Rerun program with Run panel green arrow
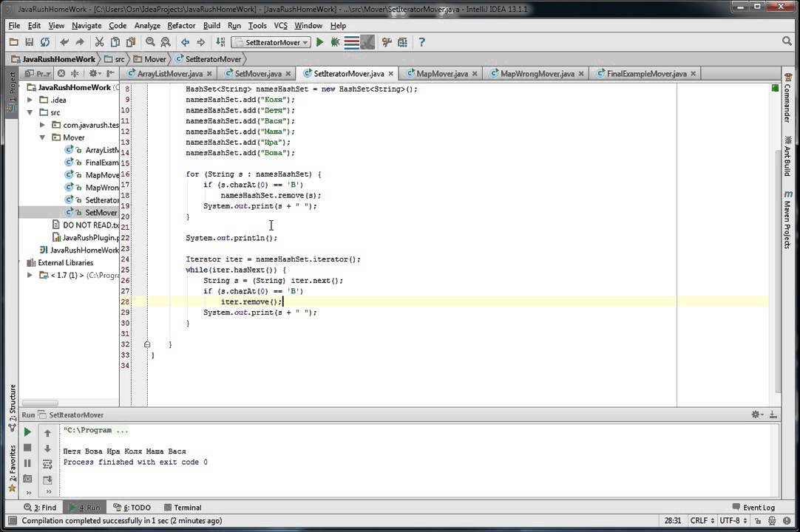800x532 pixels. 27,432
